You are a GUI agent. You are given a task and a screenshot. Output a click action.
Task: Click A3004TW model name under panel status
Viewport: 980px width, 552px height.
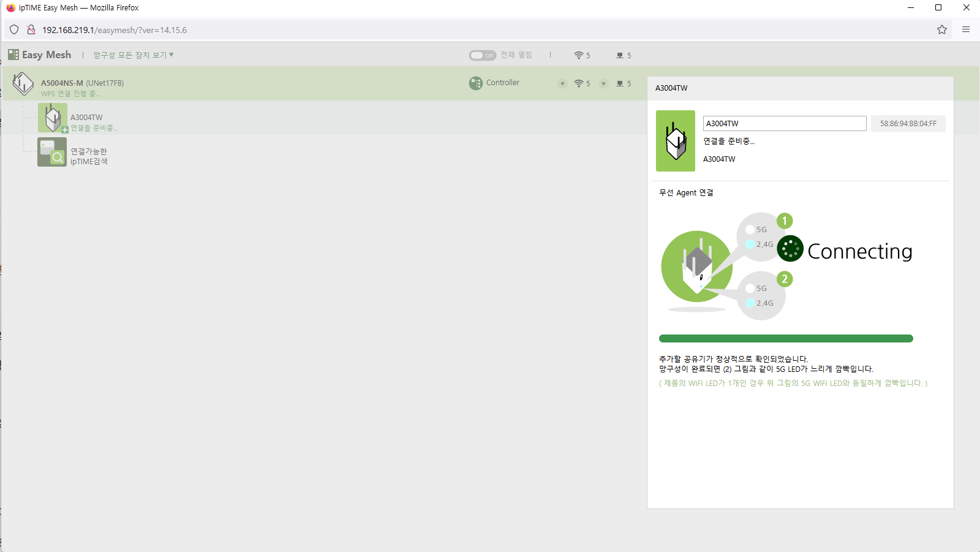pos(719,159)
